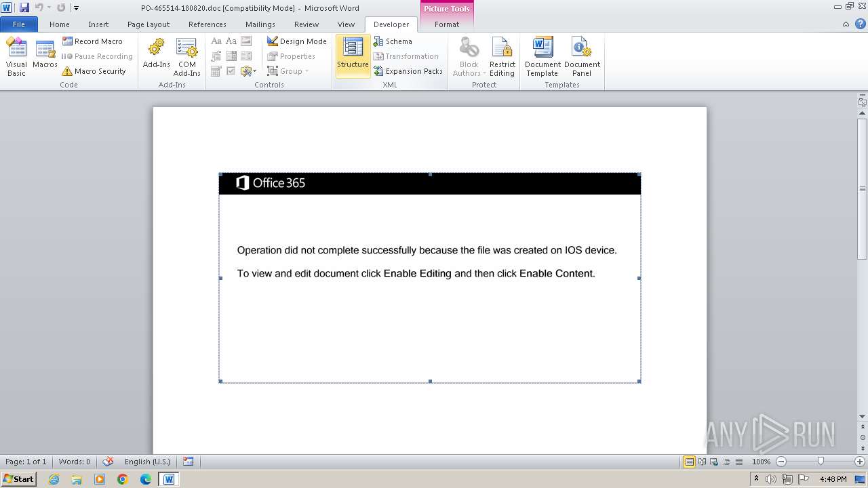Click the network tray icon
The image size is (868, 488).
(x=787, y=479)
